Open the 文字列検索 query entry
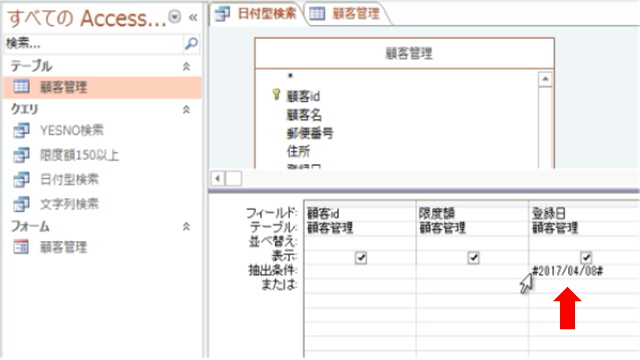The height and width of the screenshot is (360, 640). pyautogui.click(x=69, y=204)
